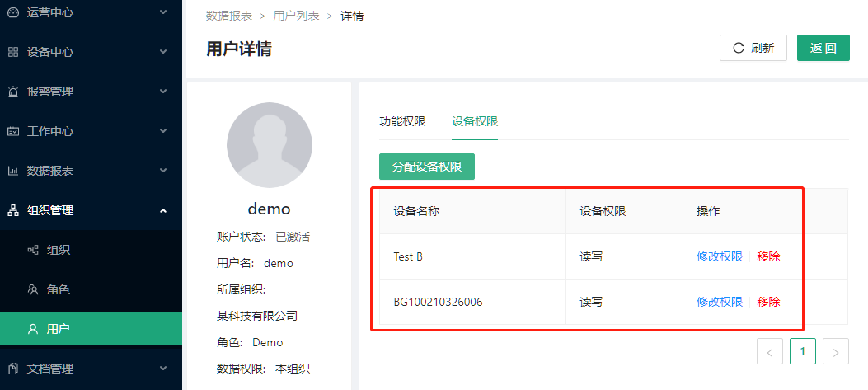Select the 设备权限 tab
The width and height of the screenshot is (868, 390).
click(475, 121)
